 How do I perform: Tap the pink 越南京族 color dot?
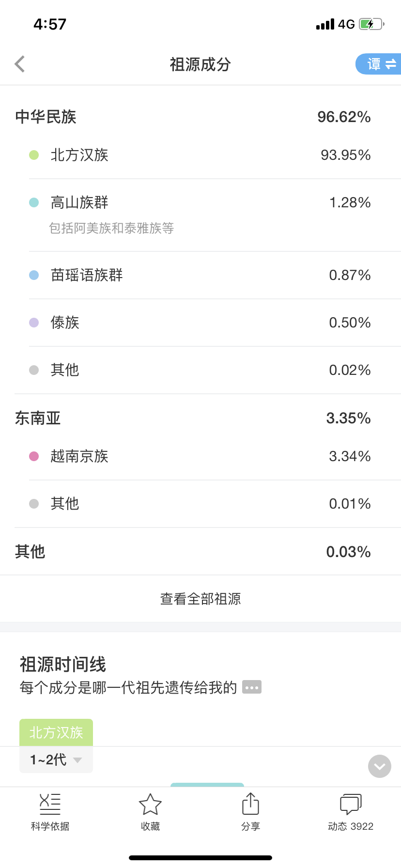tap(34, 456)
